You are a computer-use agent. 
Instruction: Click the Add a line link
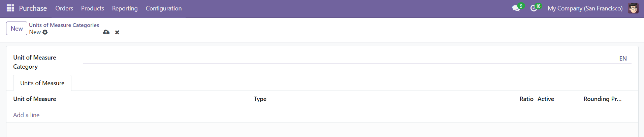click(x=26, y=115)
